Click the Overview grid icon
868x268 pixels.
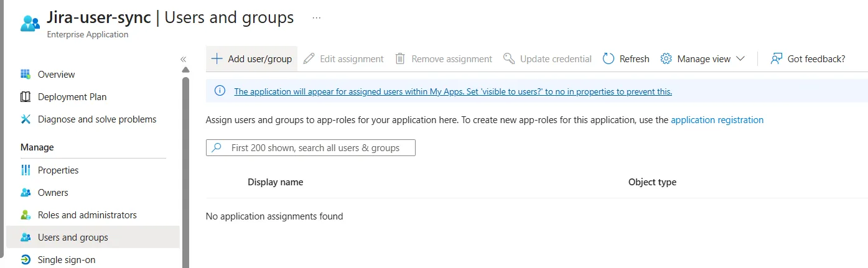click(x=26, y=75)
